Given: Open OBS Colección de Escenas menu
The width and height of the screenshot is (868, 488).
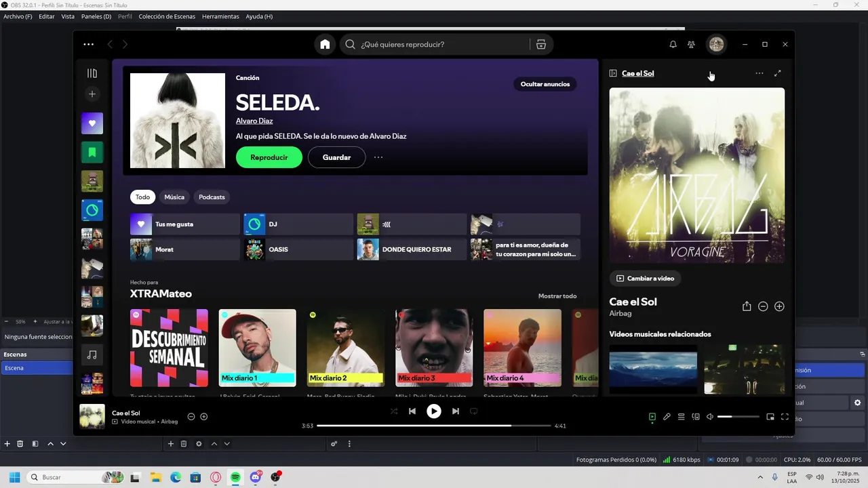Looking at the screenshot, I should point(167,16).
